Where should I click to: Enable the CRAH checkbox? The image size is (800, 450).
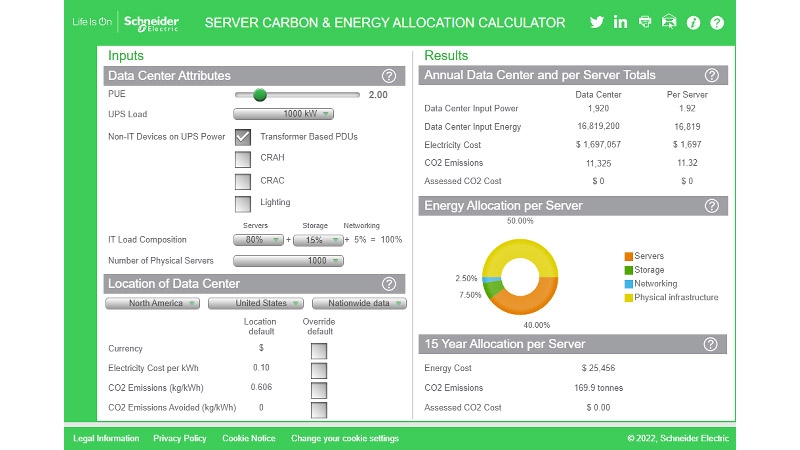(x=243, y=158)
